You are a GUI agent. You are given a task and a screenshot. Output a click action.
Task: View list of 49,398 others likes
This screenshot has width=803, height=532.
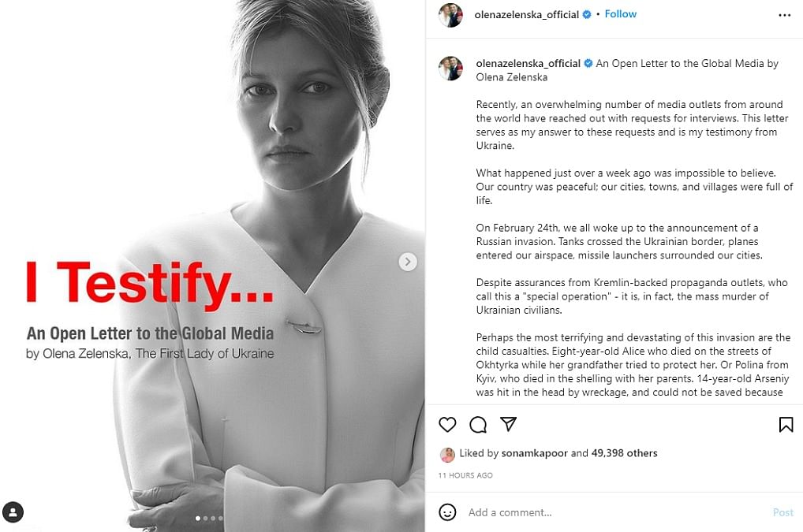click(624, 453)
